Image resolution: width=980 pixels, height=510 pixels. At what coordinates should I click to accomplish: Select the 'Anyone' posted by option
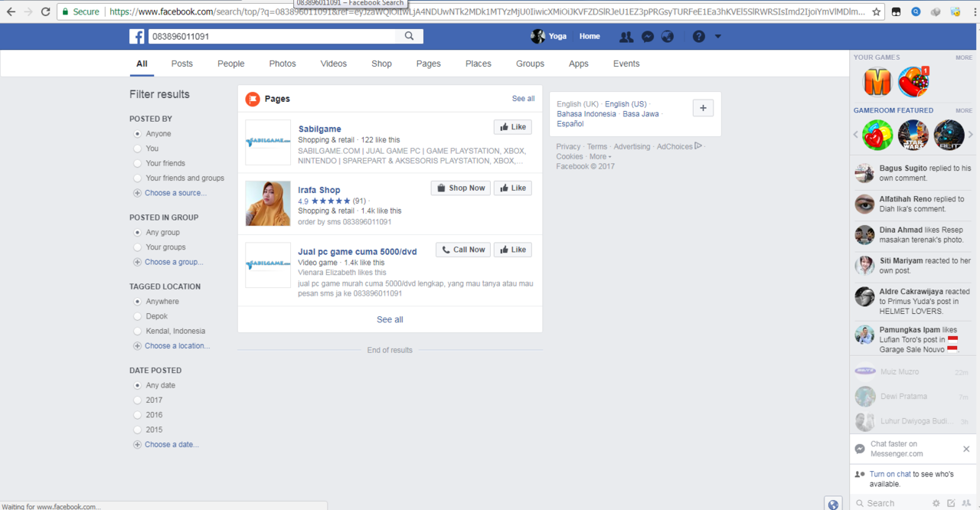(138, 134)
